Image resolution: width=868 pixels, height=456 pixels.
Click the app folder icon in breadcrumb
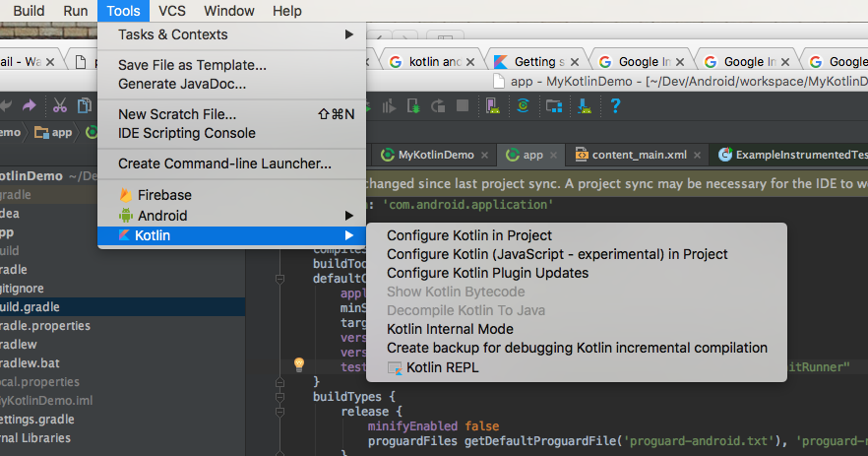(x=41, y=132)
